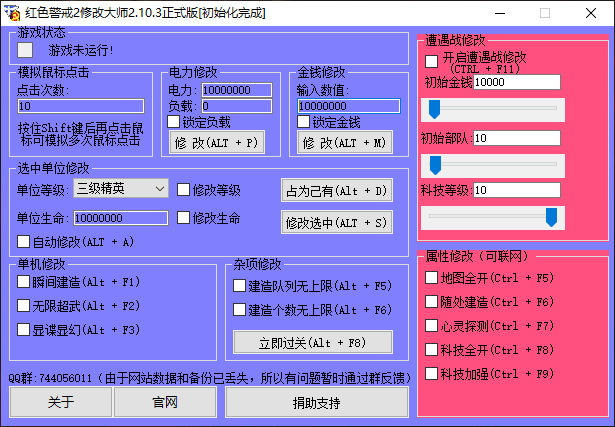Focus the 负载 value field
615x427 pixels.
pos(237,106)
